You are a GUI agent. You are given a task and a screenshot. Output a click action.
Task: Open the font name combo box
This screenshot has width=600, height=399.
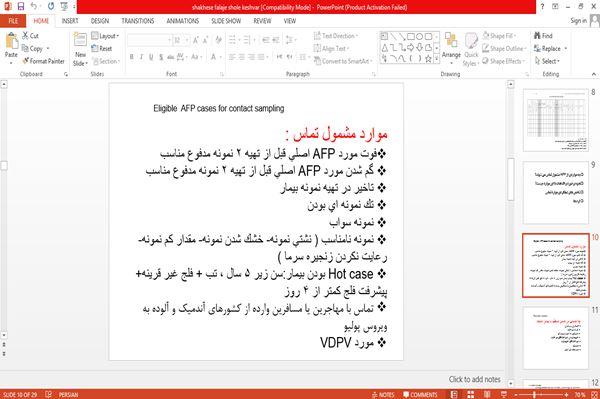(149, 40)
